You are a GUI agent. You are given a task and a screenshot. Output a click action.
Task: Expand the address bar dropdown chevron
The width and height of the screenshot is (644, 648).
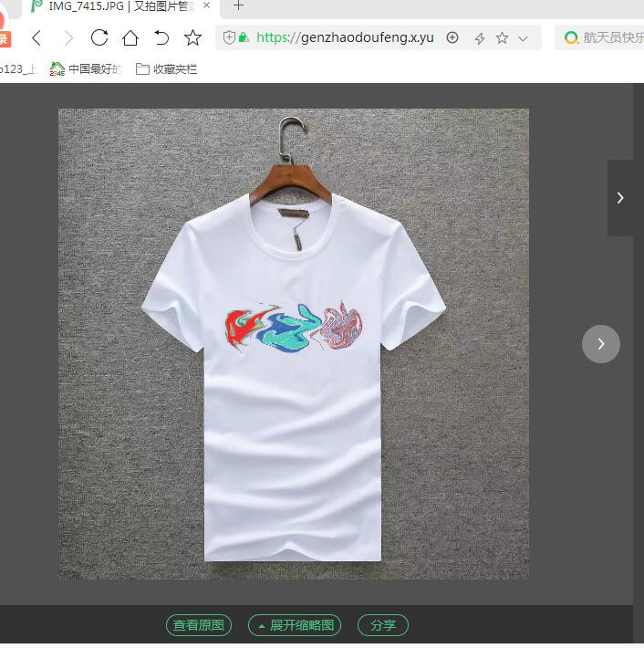point(523,38)
